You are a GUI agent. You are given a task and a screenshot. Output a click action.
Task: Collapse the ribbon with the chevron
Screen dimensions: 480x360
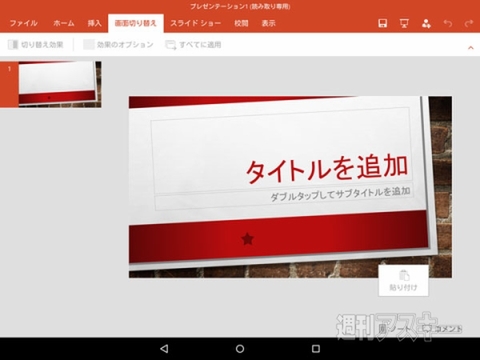[x=471, y=48]
